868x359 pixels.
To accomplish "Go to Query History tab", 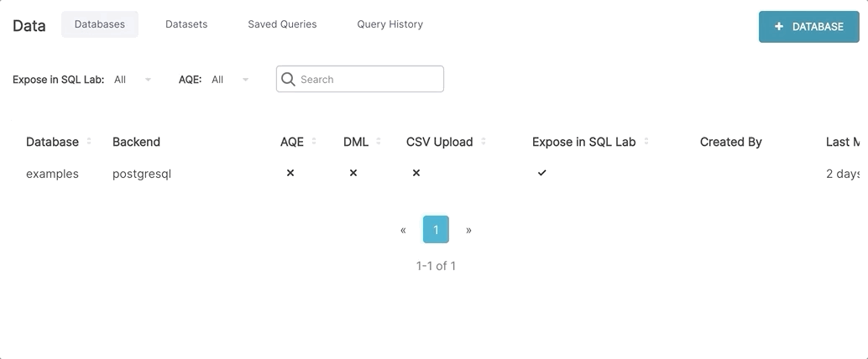I will [390, 24].
